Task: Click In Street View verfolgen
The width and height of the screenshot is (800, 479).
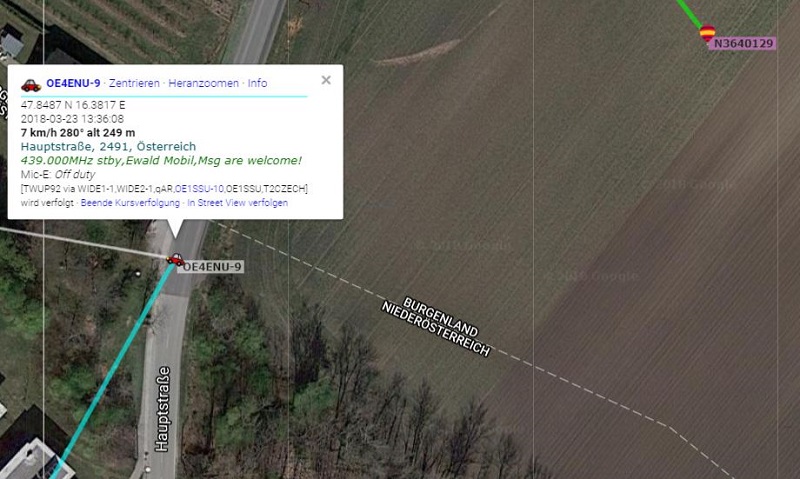Action: [237, 203]
